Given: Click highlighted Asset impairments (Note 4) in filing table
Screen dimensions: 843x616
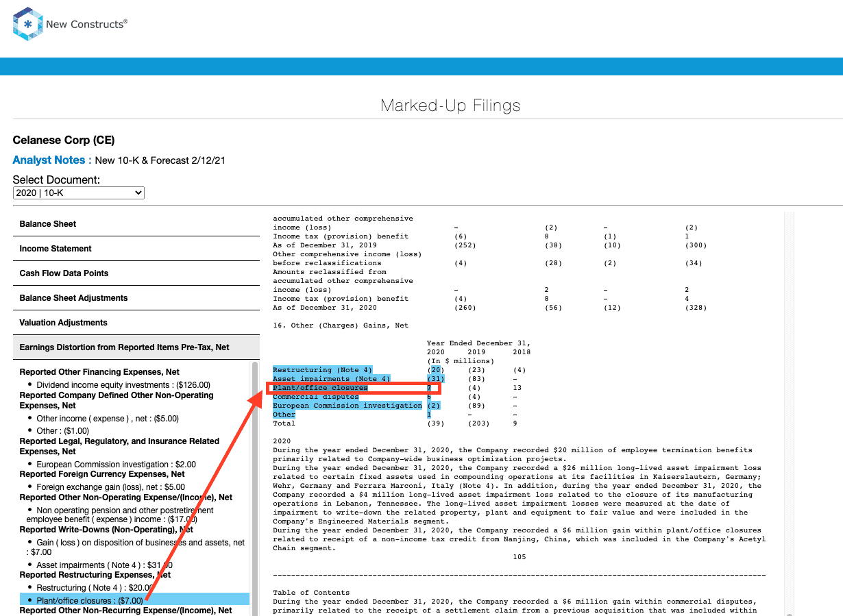Looking at the screenshot, I should 332,379.
